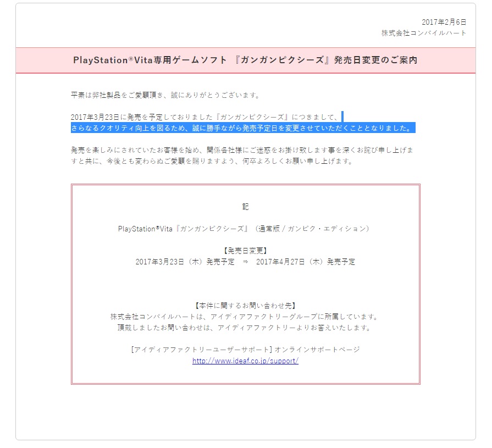492x448 pixels.
Task: Open the ideaf.co.jp support page link
Action: click(245, 361)
